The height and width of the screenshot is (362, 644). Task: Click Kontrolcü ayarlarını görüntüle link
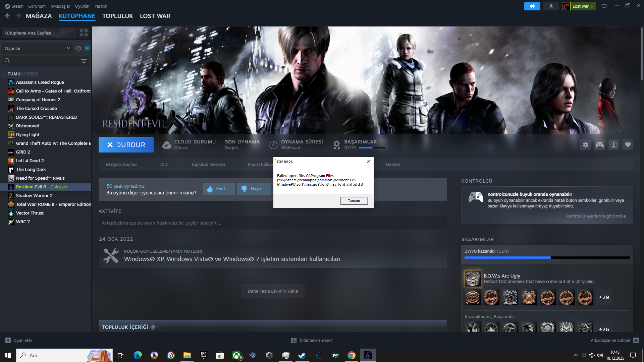pyautogui.click(x=595, y=216)
